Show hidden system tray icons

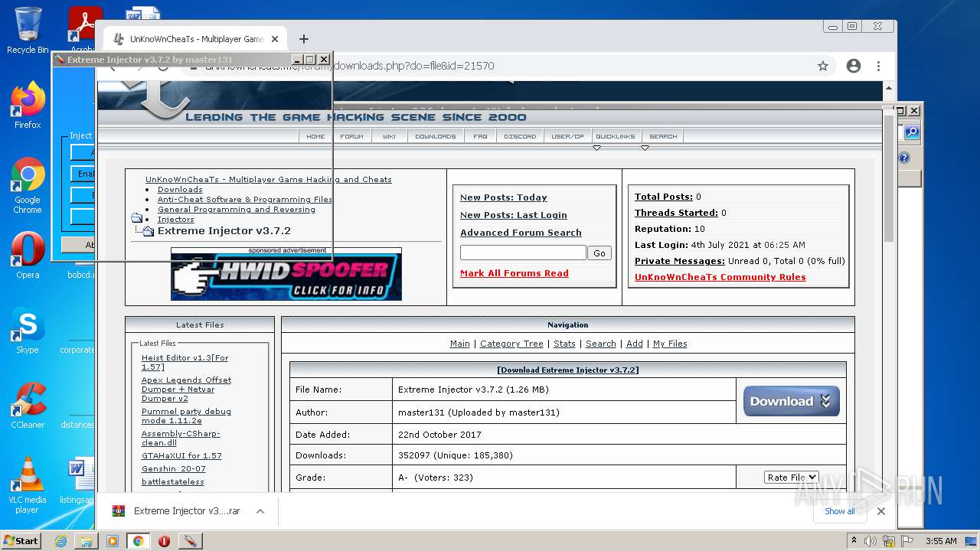[x=854, y=541]
